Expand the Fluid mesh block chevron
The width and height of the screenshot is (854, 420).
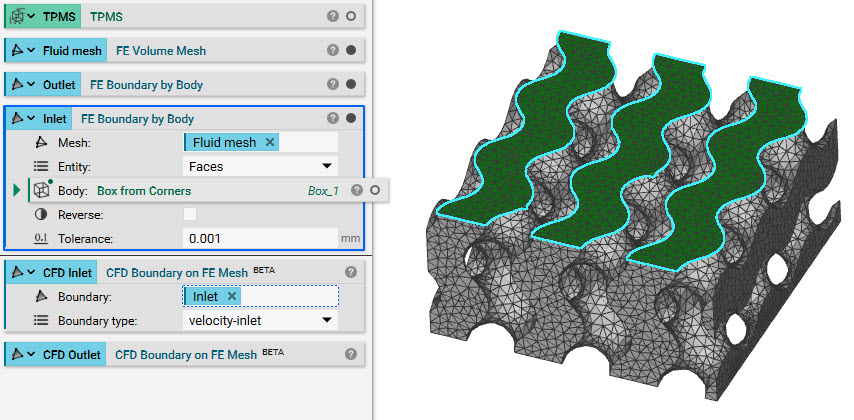[32, 50]
